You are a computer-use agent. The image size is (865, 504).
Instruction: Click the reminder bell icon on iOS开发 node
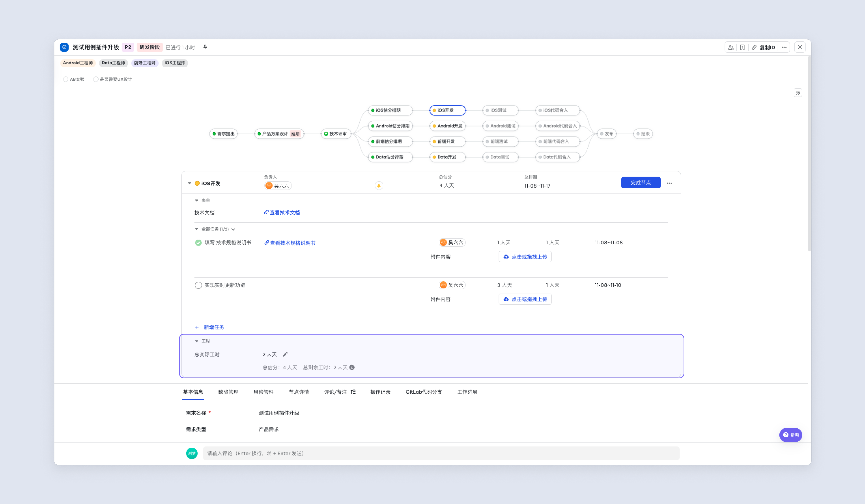tap(379, 185)
